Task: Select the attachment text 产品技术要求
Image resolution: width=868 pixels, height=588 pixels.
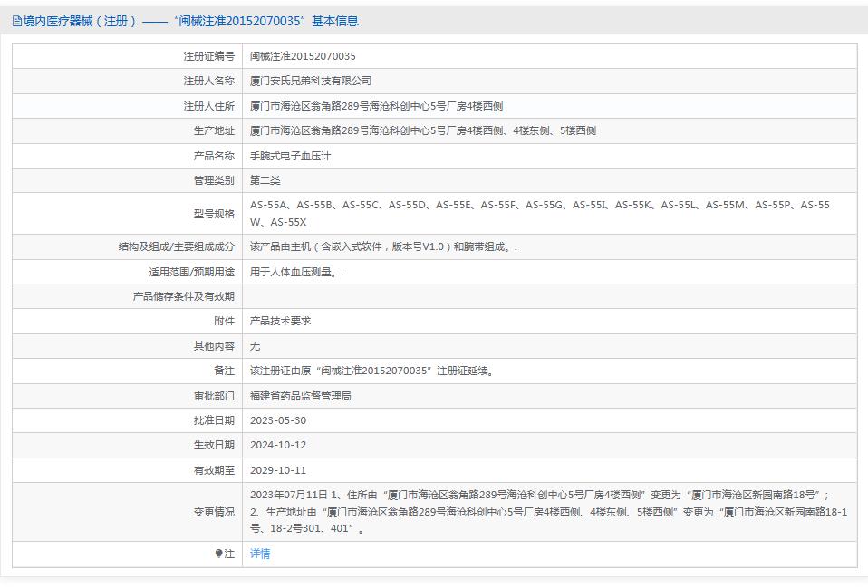Action: pos(280,321)
